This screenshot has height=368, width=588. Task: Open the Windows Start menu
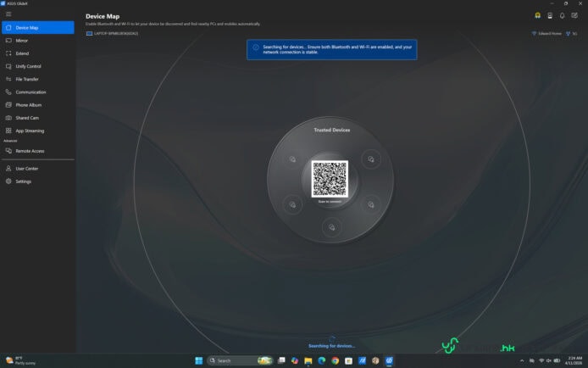[x=199, y=360]
